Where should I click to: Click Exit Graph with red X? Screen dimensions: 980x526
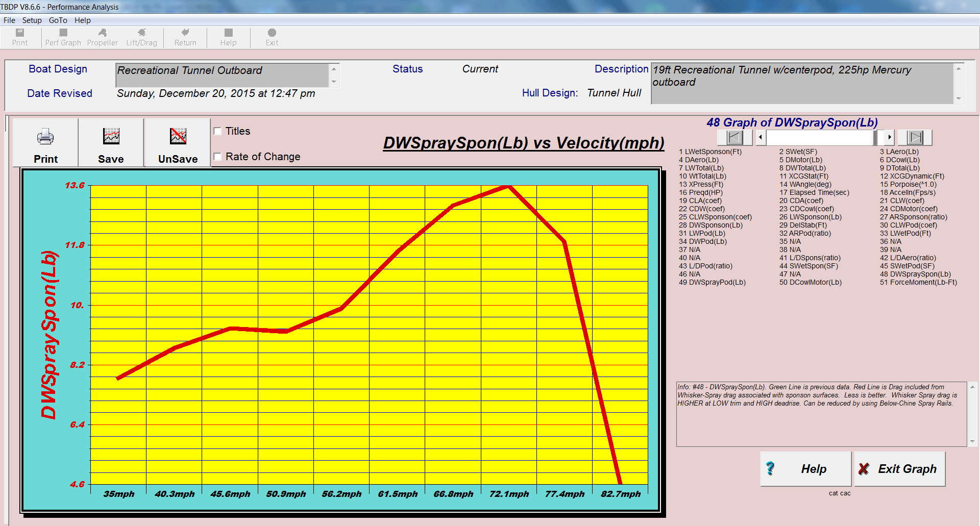(x=900, y=469)
